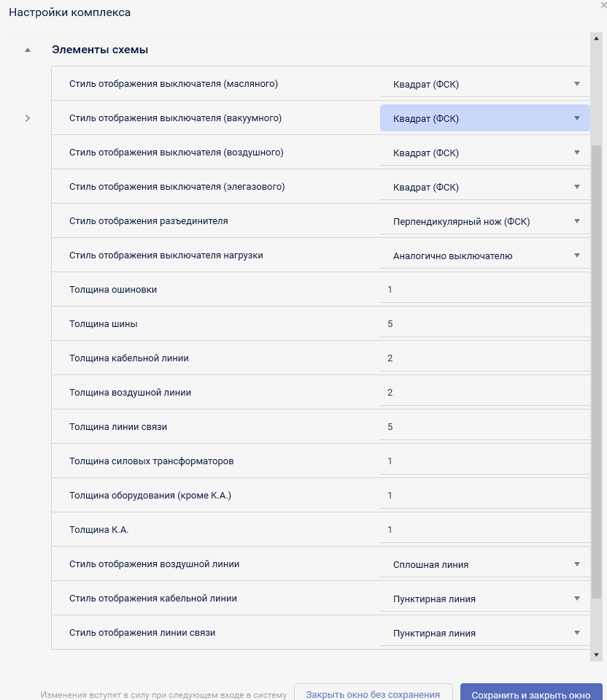Image resolution: width=607 pixels, height=700 pixels.
Task: Click the scrollbar down arrow
Action: click(596, 655)
